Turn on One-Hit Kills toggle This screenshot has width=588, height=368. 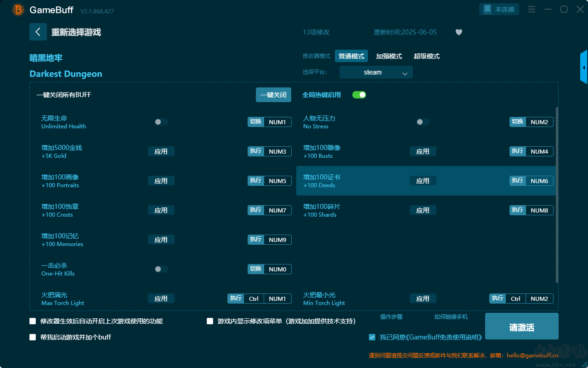point(161,269)
